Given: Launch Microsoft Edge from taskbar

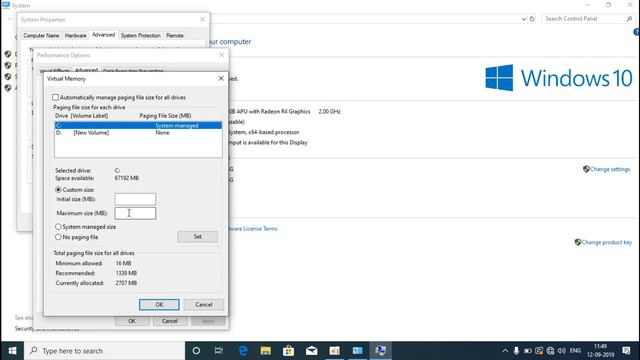Looking at the screenshot, I should (243, 351).
